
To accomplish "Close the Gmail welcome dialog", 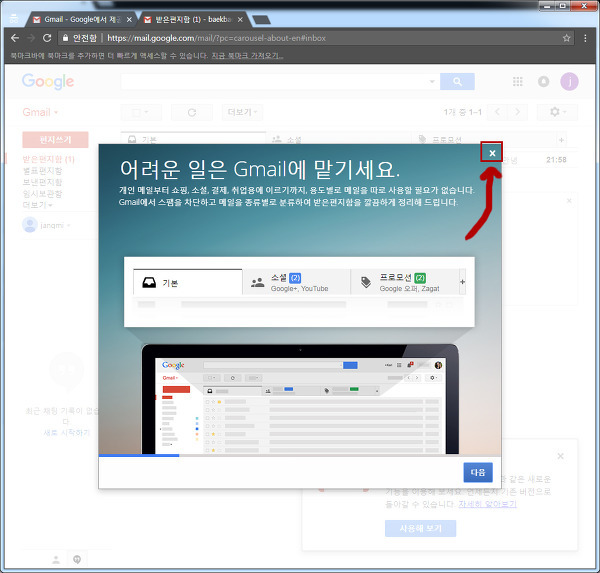I will pos(492,153).
